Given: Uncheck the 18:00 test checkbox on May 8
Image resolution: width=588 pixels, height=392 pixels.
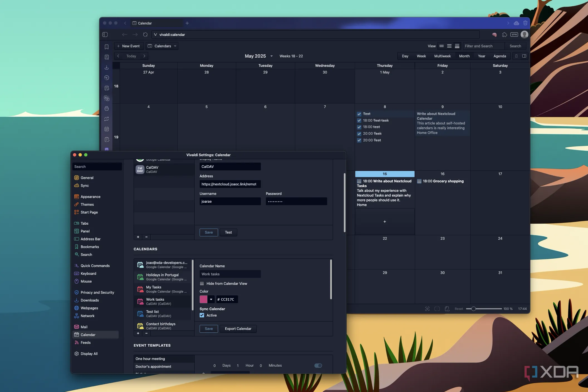Looking at the screenshot, I should click(359, 127).
